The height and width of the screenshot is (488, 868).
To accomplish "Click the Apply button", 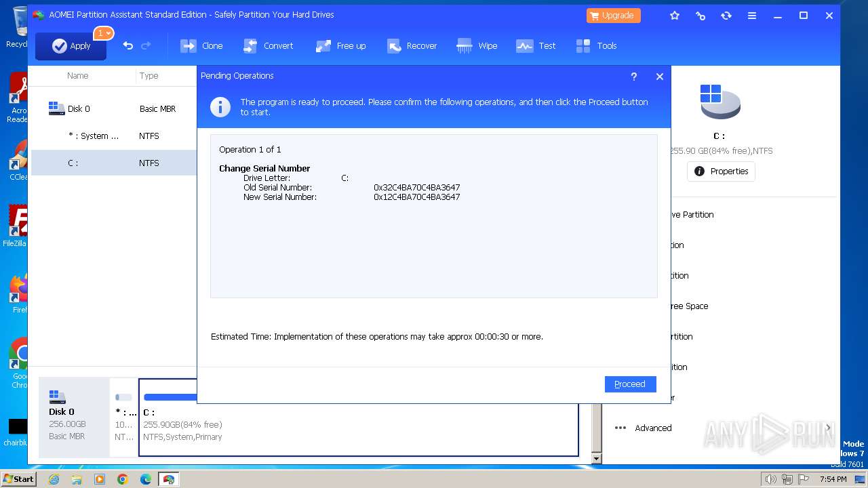I will 71,46.
